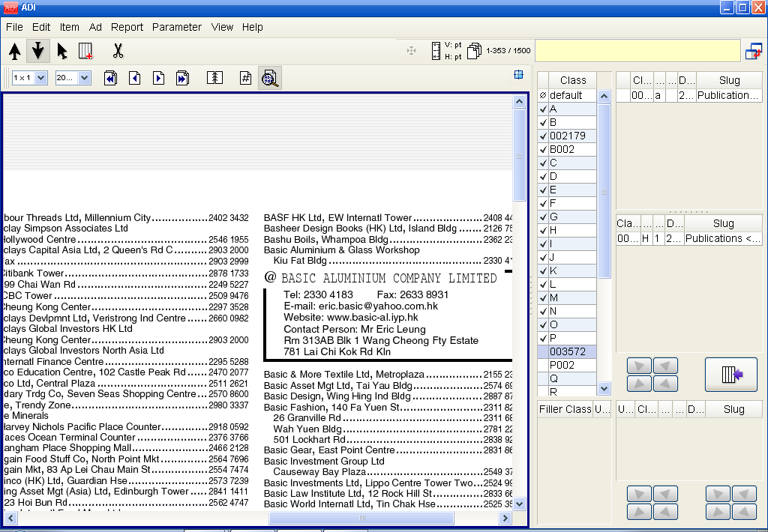Select the highlighted 003572 class row
Screen dimensions: 768x532
pyautogui.click(x=567, y=352)
